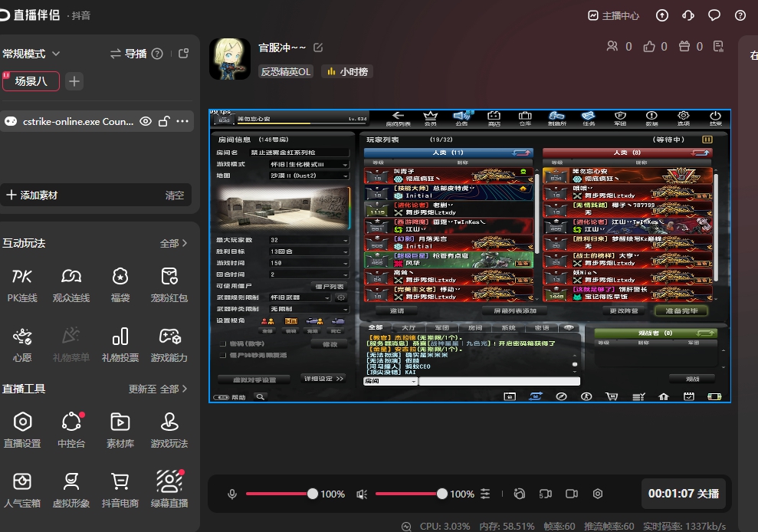The width and height of the screenshot is (758, 532).
Task: Open the 素材库 material library
Action: [x=120, y=431]
